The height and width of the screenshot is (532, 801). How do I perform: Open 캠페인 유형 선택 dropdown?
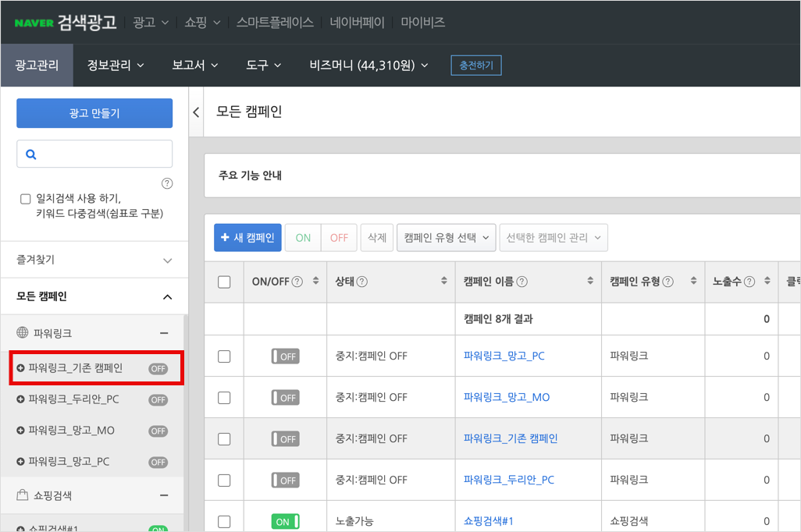(x=447, y=237)
